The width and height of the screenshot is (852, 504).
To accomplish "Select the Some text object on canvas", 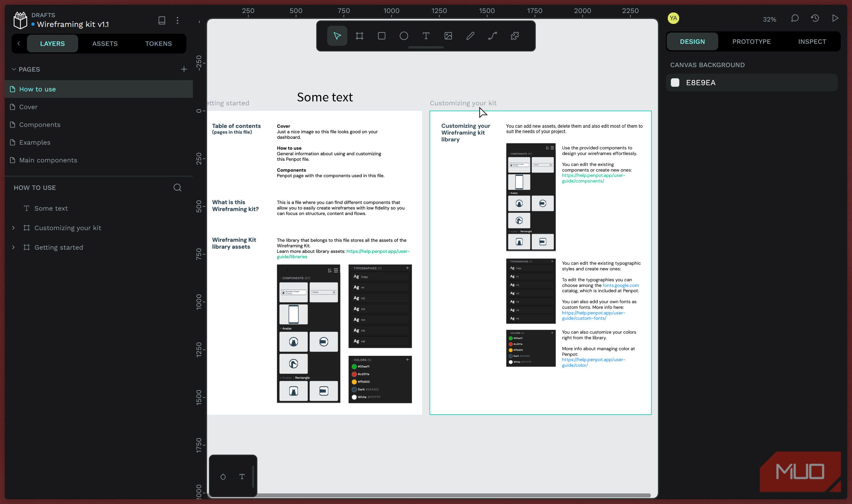I will click(325, 97).
